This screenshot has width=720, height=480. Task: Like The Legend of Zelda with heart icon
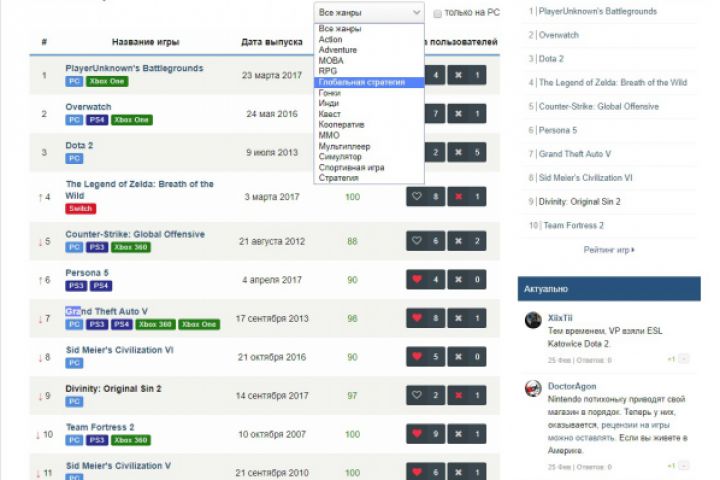tap(416, 197)
